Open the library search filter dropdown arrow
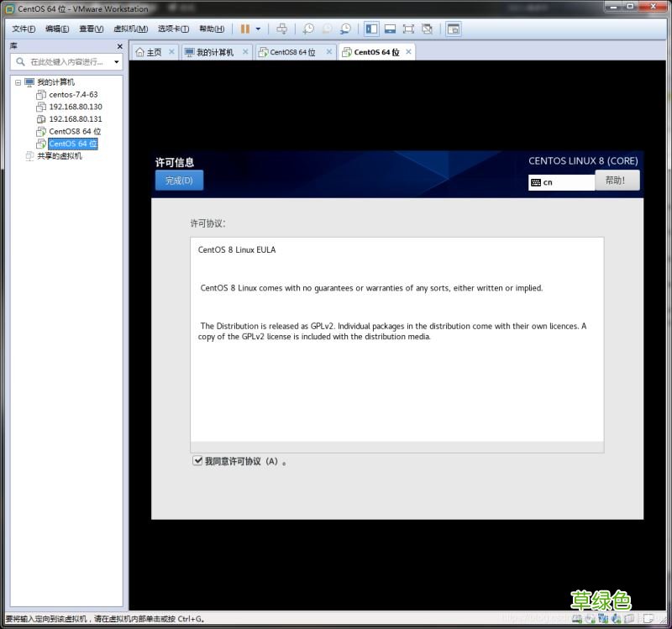 (116, 62)
